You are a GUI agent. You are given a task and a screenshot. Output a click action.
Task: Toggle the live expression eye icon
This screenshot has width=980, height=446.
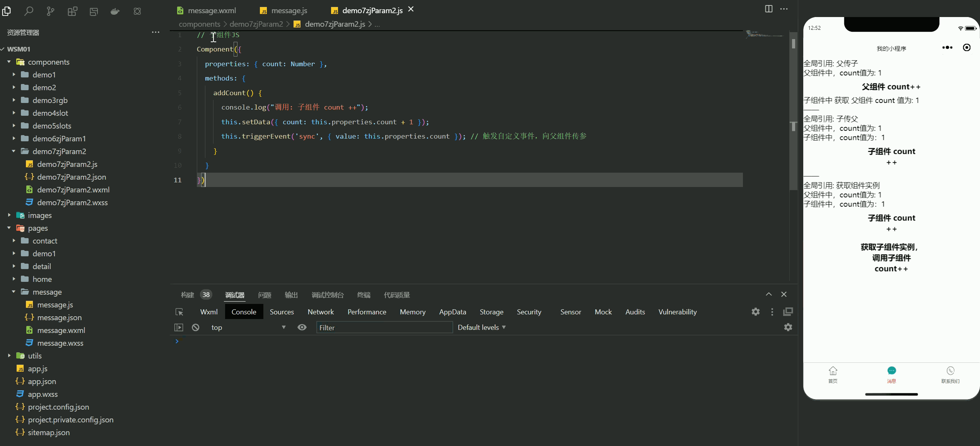tap(302, 328)
